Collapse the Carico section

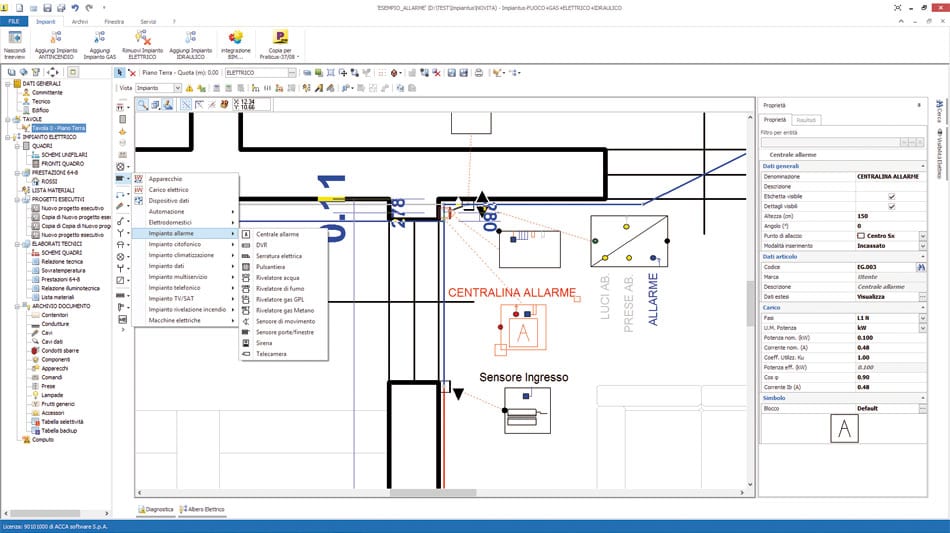pos(923,308)
